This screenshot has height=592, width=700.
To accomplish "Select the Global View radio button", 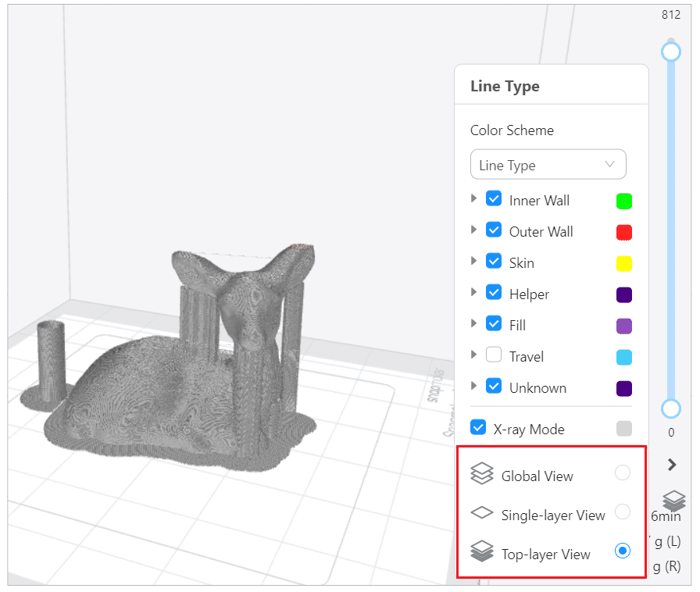I will point(623,473).
